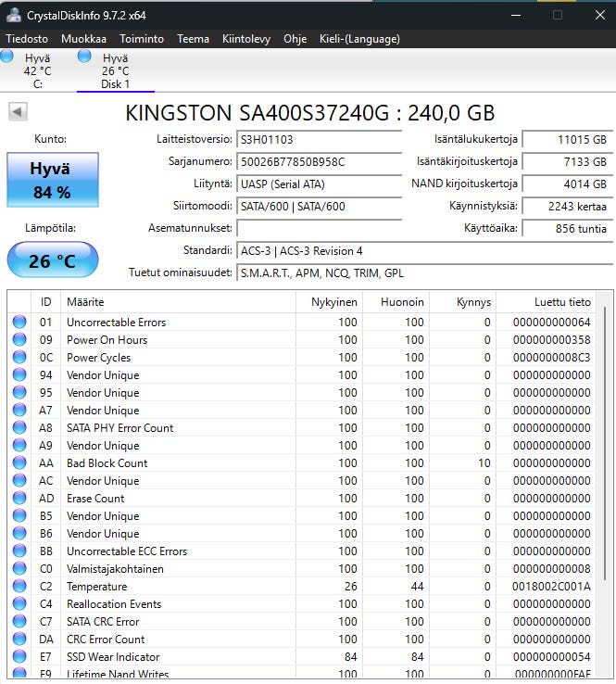Click threshold value 10 in Bad Block Count row

(484, 463)
